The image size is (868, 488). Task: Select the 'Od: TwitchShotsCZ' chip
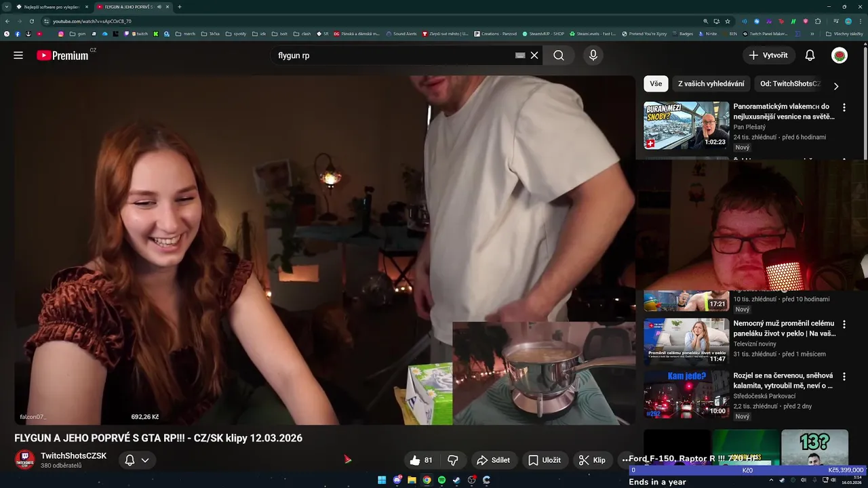coord(790,84)
